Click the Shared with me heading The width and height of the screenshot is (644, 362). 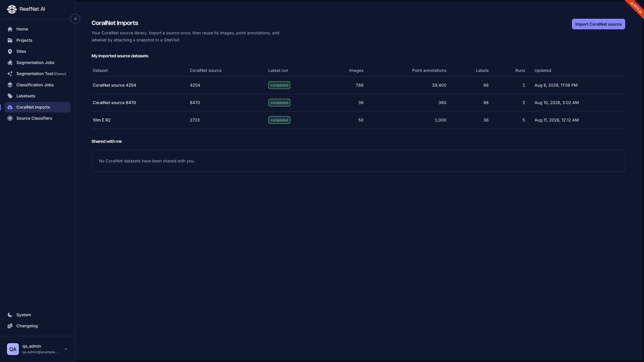click(x=107, y=141)
